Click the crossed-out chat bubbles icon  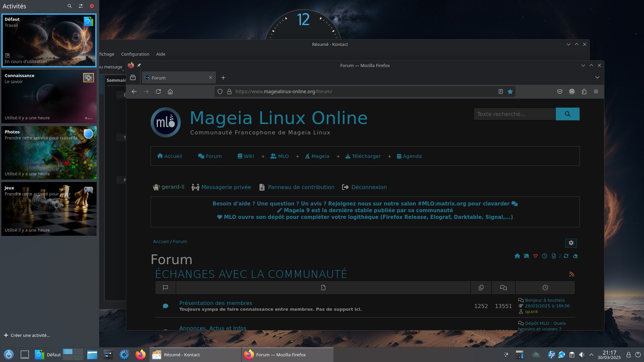coord(526,256)
